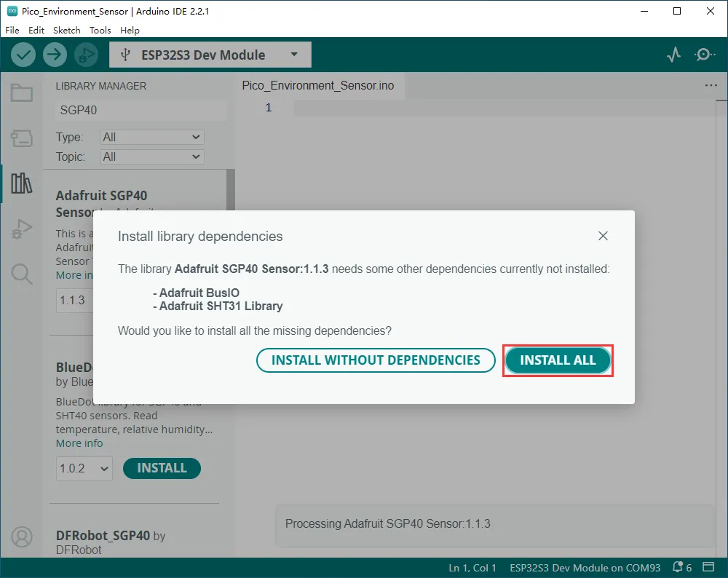Viewport: 728px width, 578px height.
Task: Open the Edit menu
Action: point(36,30)
